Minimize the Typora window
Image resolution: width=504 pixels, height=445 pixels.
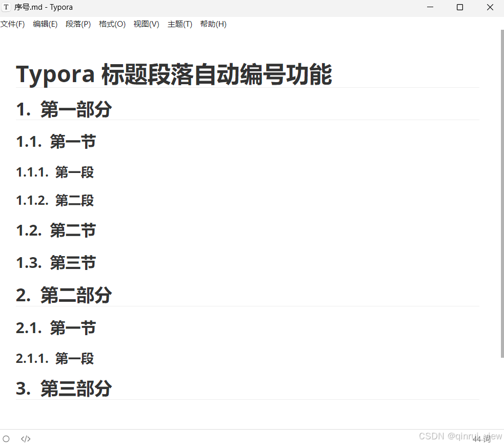point(430,7)
